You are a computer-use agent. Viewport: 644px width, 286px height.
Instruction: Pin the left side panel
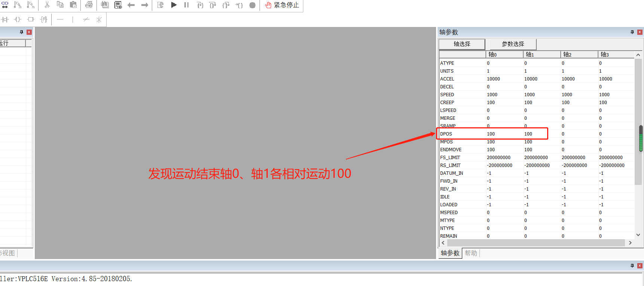(x=22, y=32)
